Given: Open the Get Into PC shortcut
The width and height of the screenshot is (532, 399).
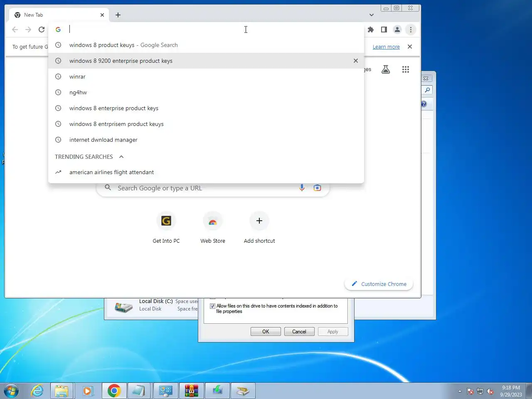Looking at the screenshot, I should (166, 227).
